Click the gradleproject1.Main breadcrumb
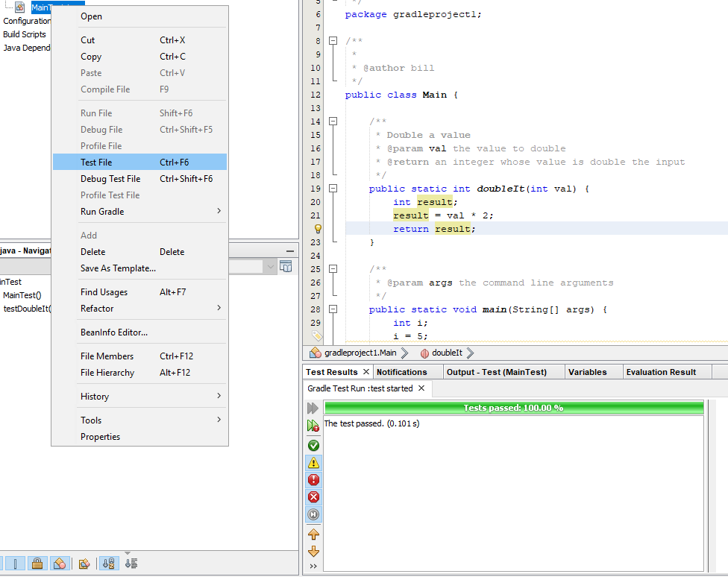The width and height of the screenshot is (728, 577). (x=360, y=353)
